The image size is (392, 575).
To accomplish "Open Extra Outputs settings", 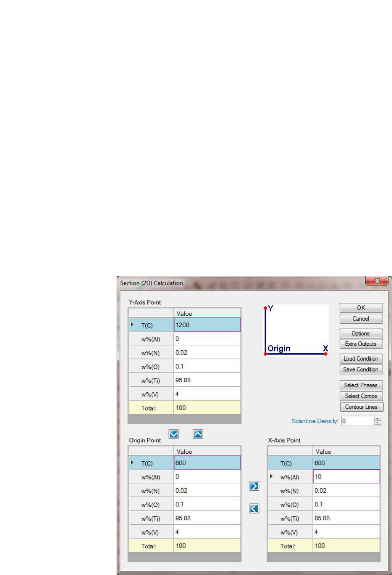I will point(361,344).
